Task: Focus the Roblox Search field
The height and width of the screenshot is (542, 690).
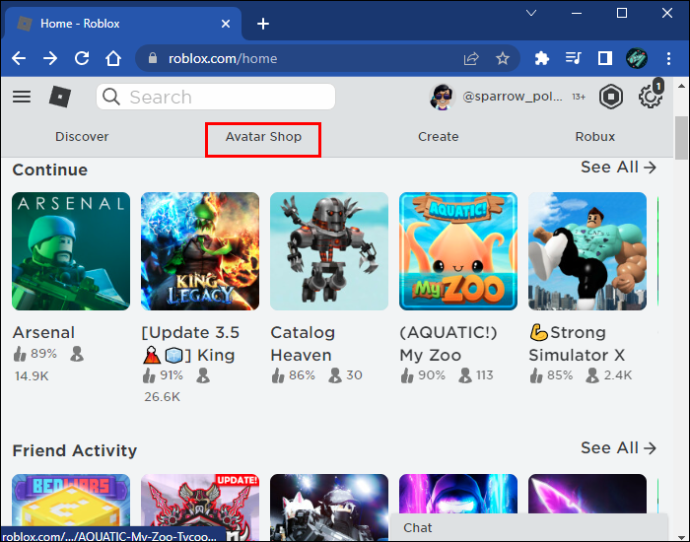Action: (x=216, y=96)
